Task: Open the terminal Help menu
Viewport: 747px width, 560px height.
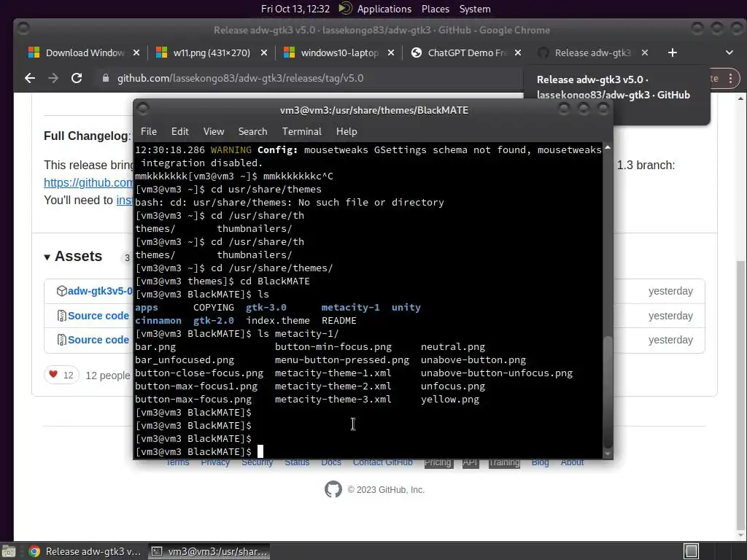Action: pos(347,131)
